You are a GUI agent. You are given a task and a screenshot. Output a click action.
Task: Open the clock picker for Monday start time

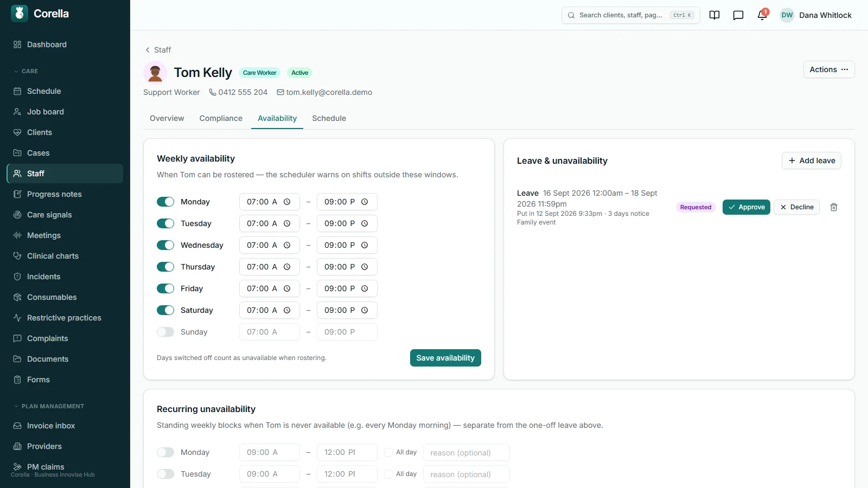point(287,202)
